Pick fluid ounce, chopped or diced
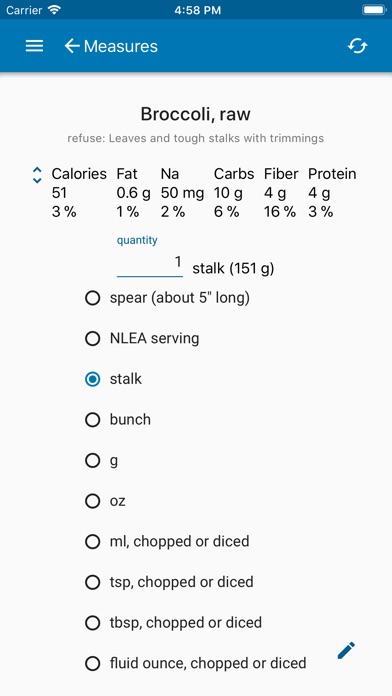Image resolution: width=392 pixels, height=696 pixels. coord(195,663)
